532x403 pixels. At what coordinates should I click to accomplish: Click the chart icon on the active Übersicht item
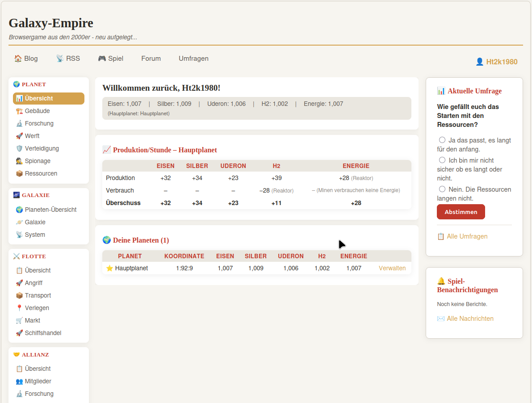coord(19,98)
